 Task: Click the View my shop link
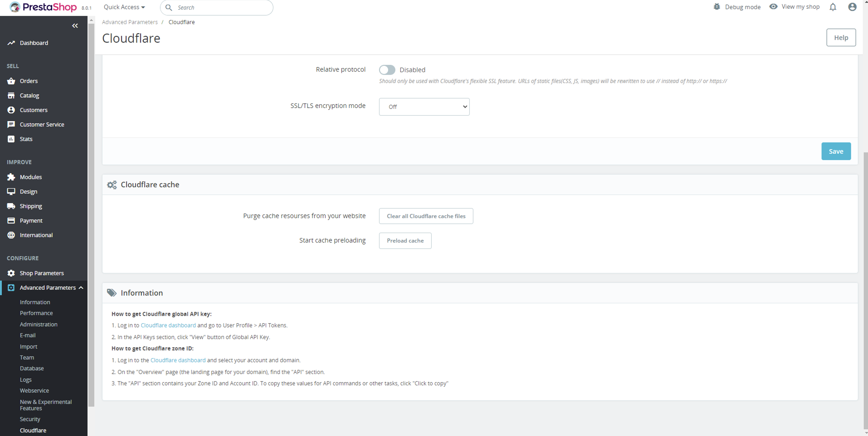click(800, 7)
